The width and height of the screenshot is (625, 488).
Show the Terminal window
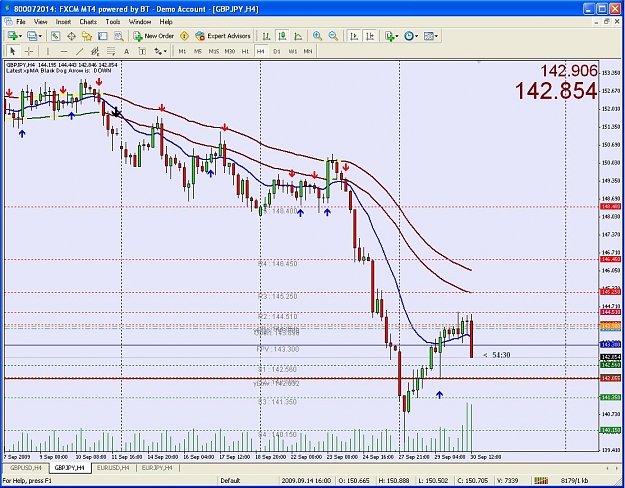coord(103,36)
